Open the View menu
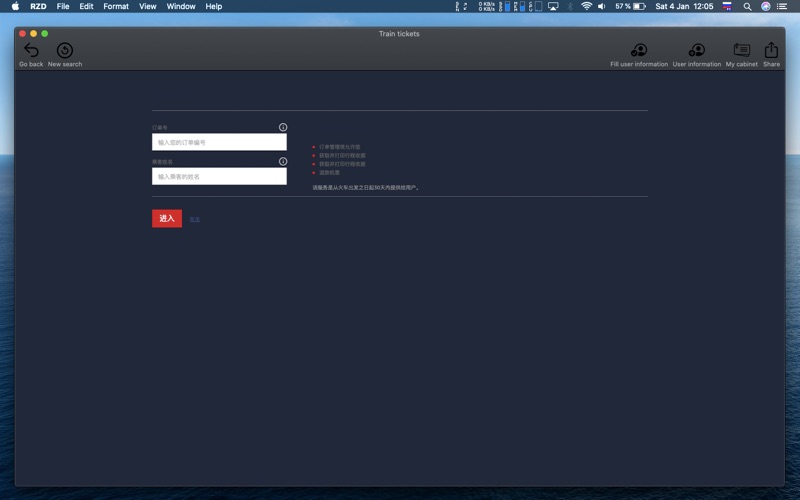 point(147,6)
